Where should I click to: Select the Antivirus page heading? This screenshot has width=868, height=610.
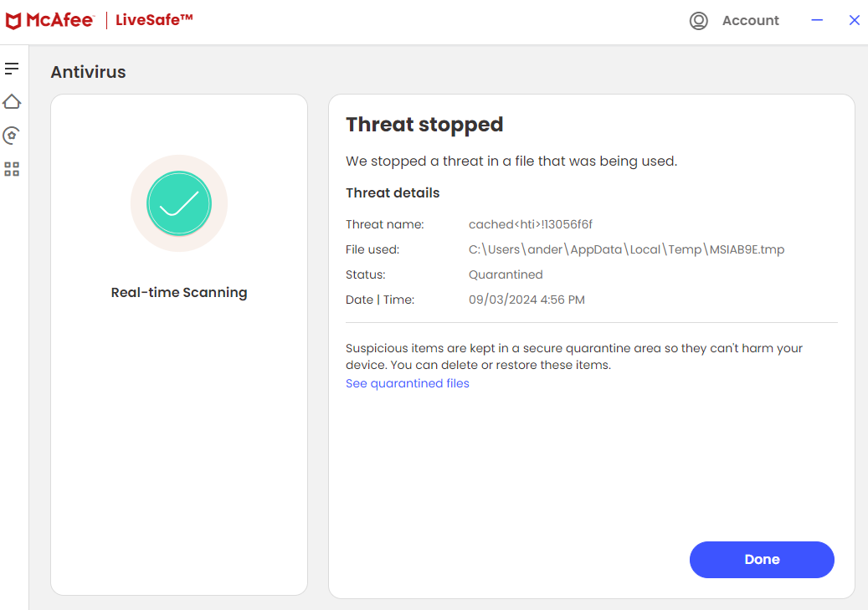(88, 72)
